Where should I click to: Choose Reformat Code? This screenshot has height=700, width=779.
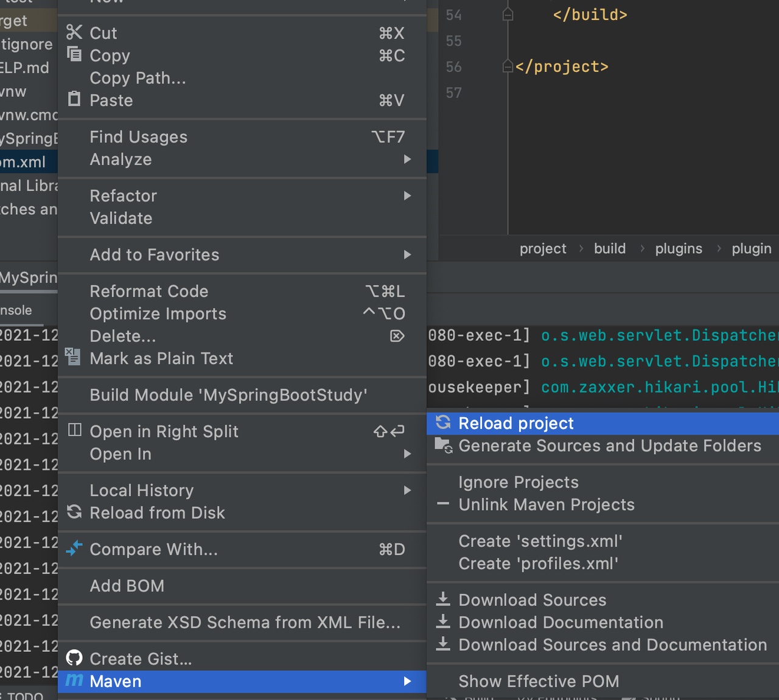242,291
